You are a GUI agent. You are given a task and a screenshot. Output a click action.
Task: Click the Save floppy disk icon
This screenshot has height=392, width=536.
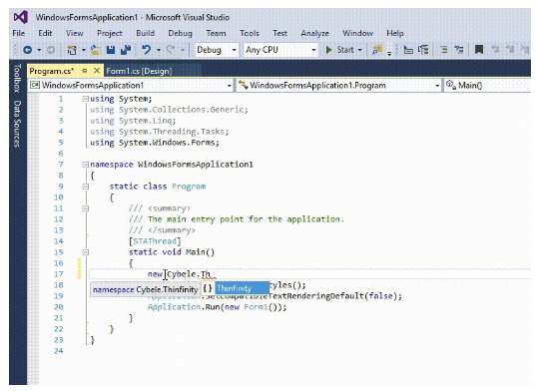pyautogui.click(x=111, y=50)
